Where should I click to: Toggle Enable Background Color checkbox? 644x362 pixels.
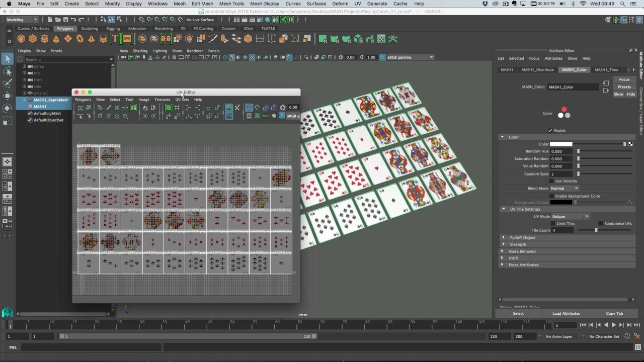[x=552, y=196]
